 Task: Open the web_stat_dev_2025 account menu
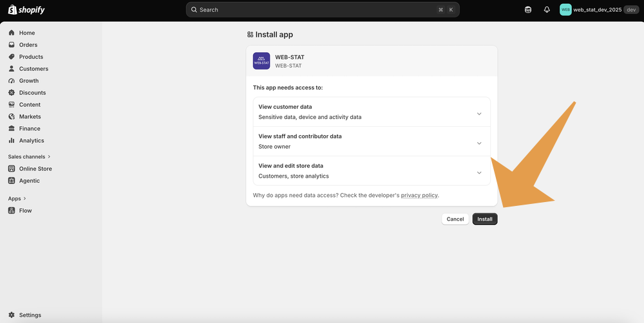[599, 10]
